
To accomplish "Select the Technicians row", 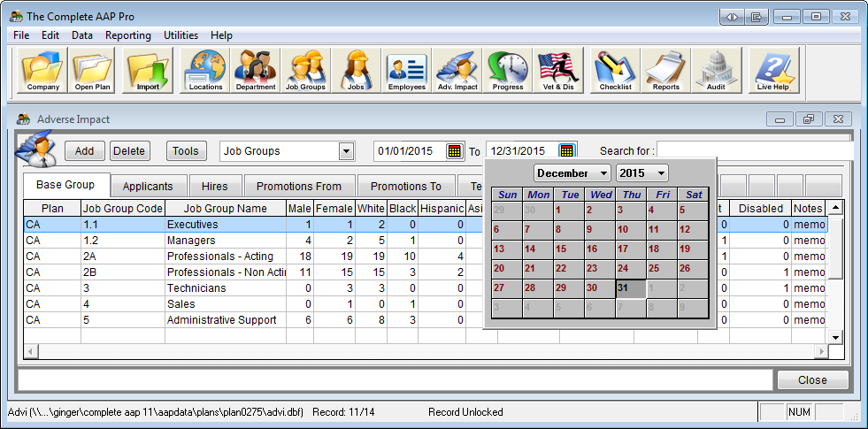I will click(x=425, y=288).
